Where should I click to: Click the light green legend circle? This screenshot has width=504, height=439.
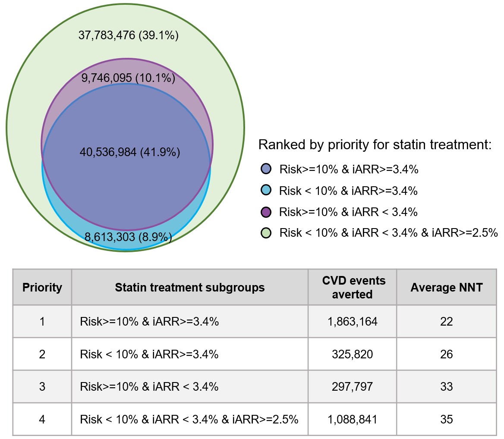click(x=266, y=233)
